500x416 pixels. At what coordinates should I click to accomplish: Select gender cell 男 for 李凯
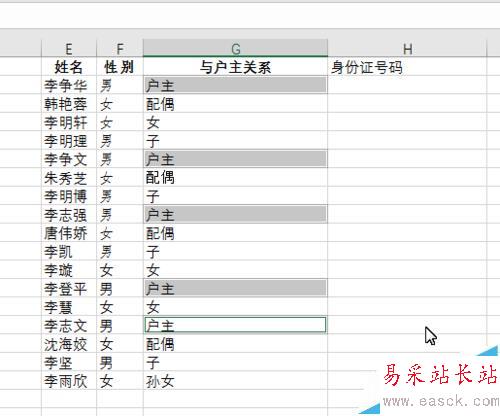coord(120,251)
